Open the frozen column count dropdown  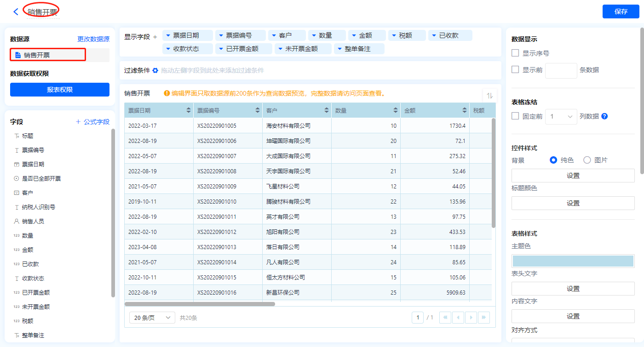coord(561,117)
